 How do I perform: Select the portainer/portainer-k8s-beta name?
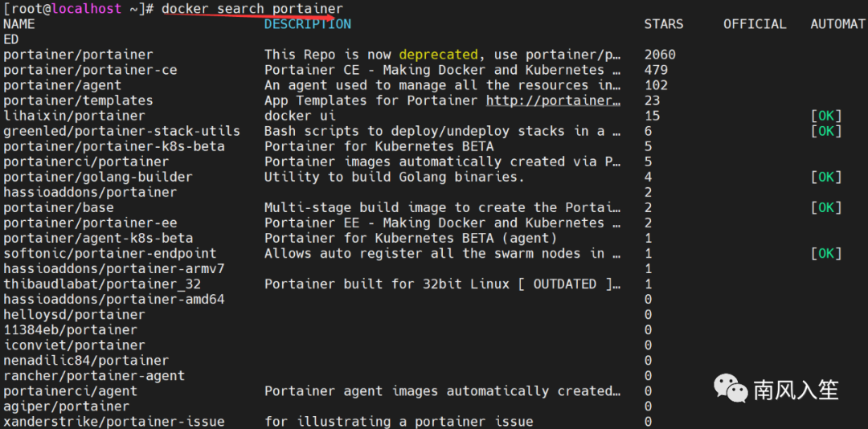114,147
